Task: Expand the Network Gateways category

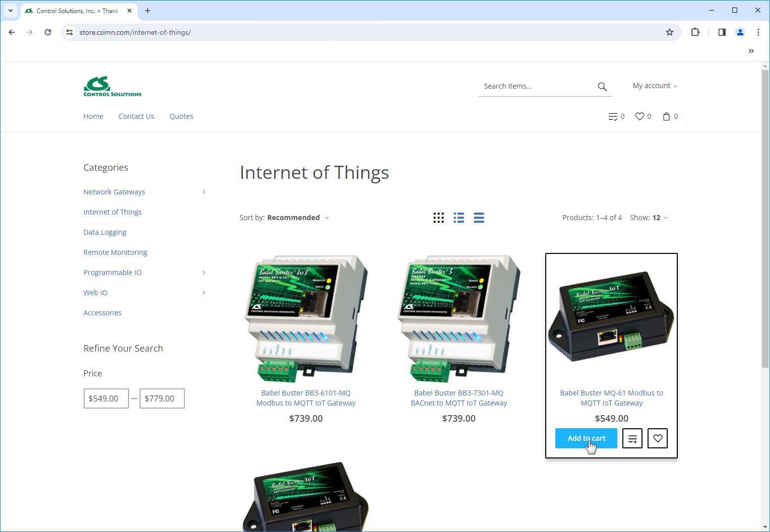Action: (x=204, y=192)
